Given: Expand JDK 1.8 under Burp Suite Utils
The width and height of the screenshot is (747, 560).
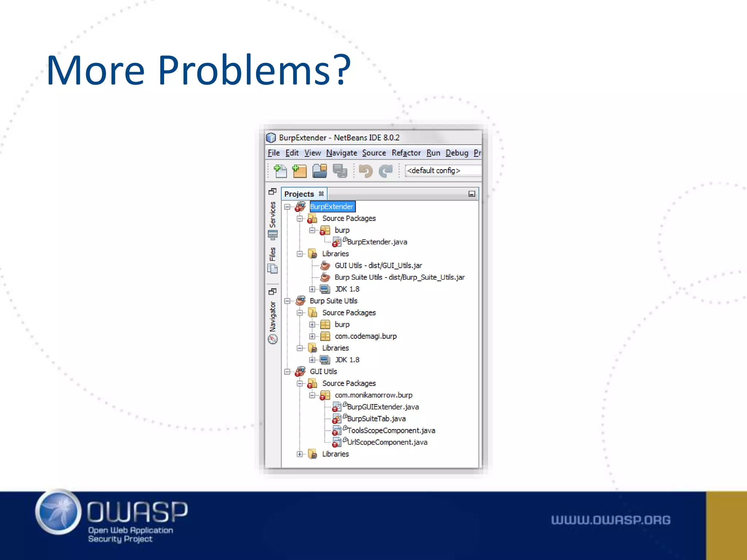Looking at the screenshot, I should 312,360.
